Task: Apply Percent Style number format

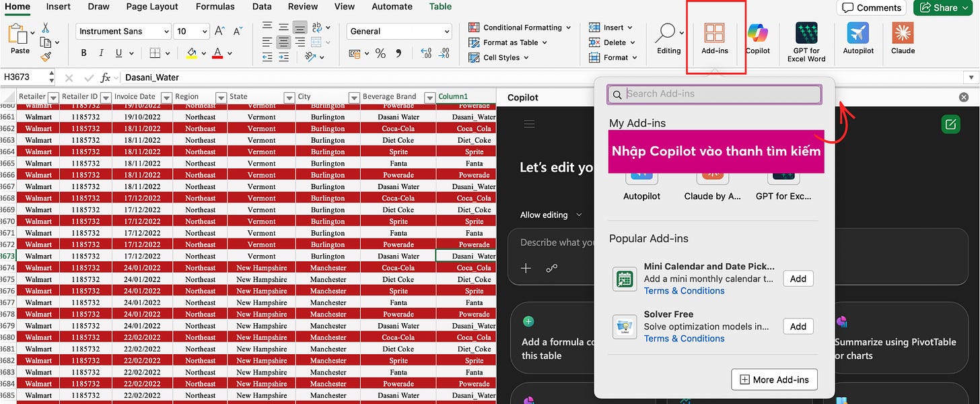Action: tap(380, 54)
